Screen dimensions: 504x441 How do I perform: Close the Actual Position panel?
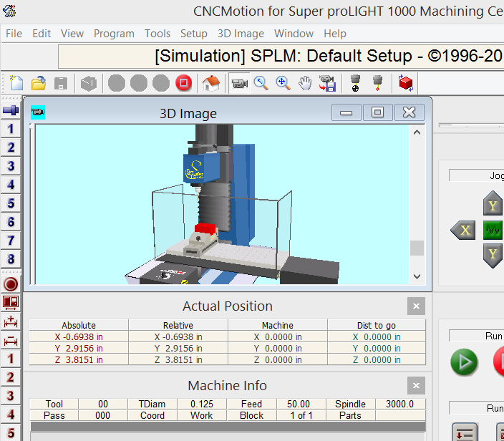[x=416, y=306]
